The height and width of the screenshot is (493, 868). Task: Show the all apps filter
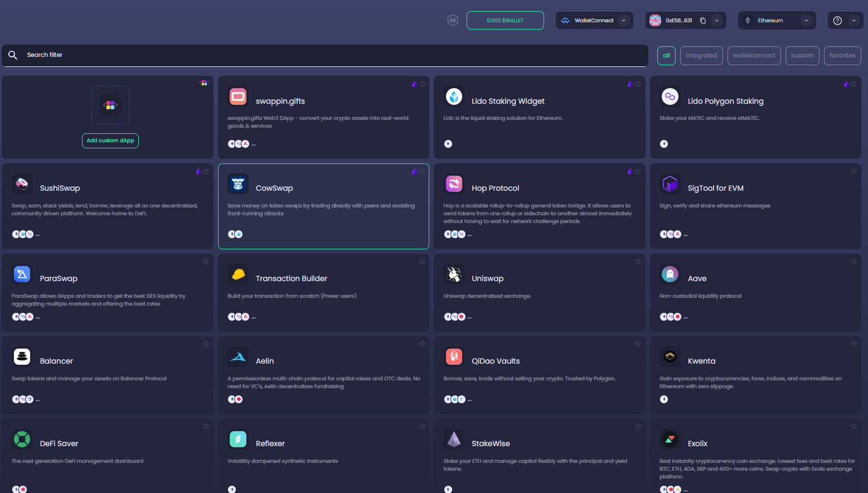pos(666,56)
